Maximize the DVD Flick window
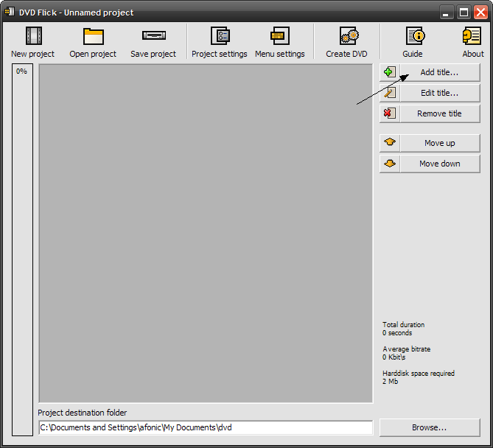The image size is (493, 448). 464,13
